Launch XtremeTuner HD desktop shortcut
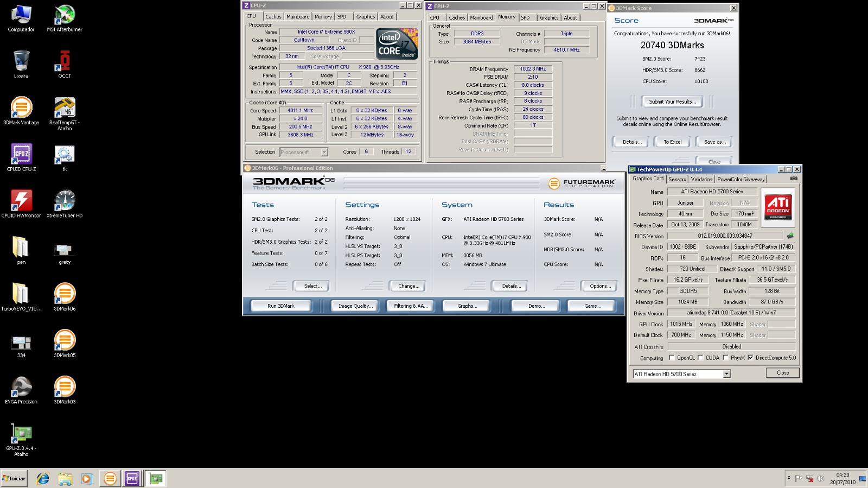The height and width of the screenshot is (488, 868). tap(65, 205)
